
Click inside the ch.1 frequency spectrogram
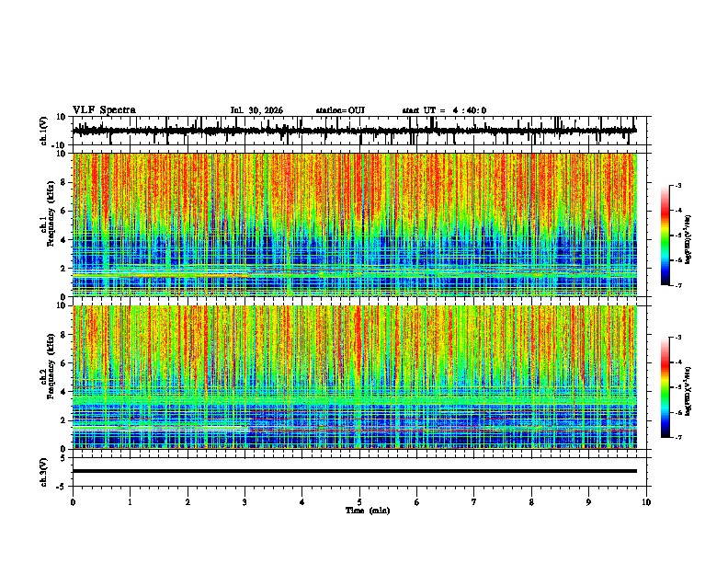point(355,224)
